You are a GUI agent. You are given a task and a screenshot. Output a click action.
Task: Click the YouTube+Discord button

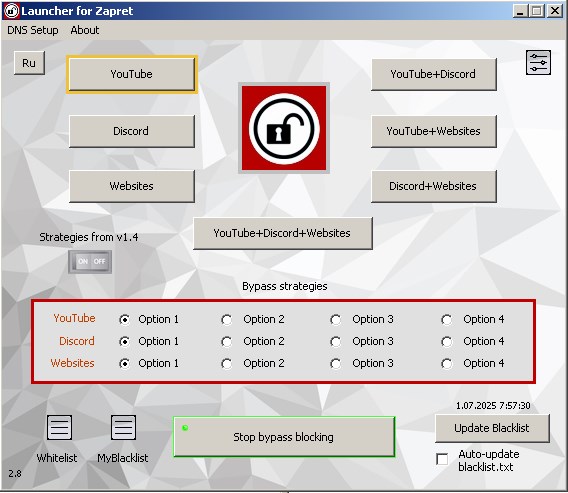click(x=434, y=74)
